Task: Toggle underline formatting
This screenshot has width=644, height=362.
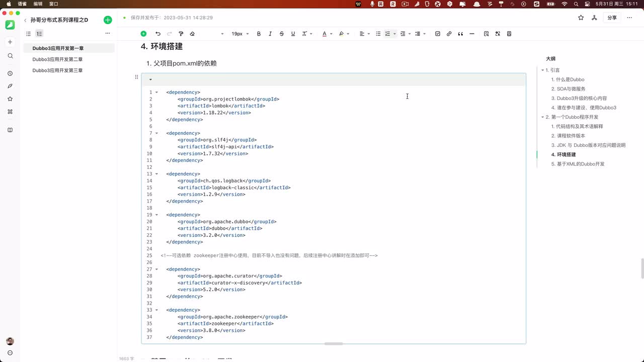Action: pyautogui.click(x=293, y=34)
